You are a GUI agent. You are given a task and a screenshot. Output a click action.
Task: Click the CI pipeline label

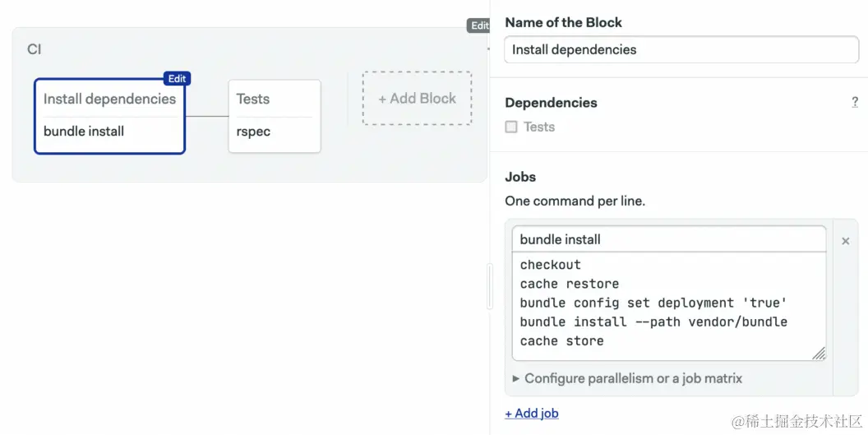pos(34,49)
